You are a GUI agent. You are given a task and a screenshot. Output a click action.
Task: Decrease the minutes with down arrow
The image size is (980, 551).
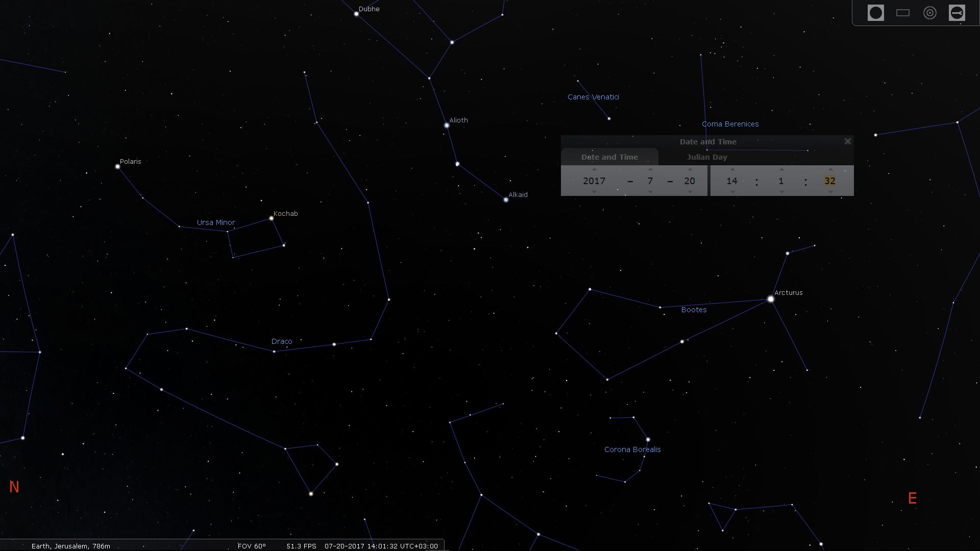pyautogui.click(x=781, y=192)
